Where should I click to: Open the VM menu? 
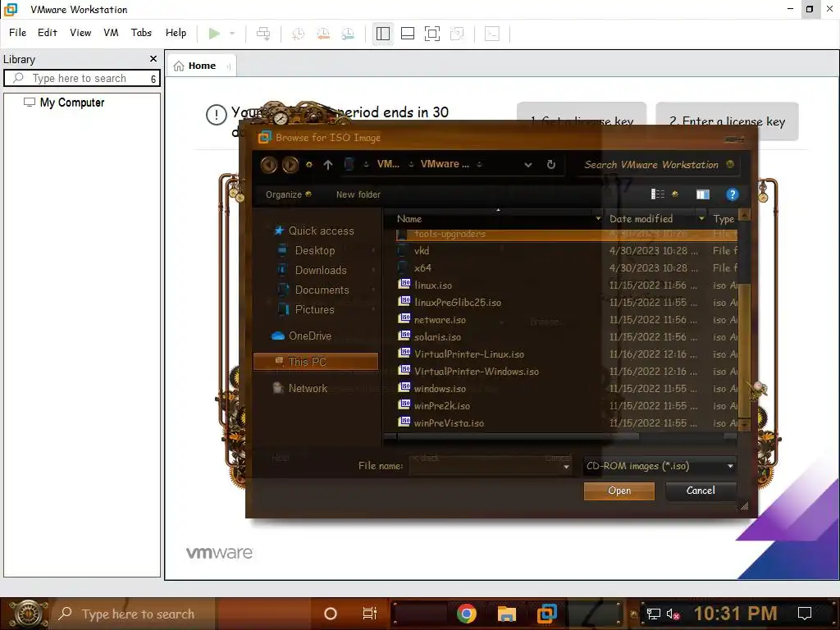(x=111, y=33)
